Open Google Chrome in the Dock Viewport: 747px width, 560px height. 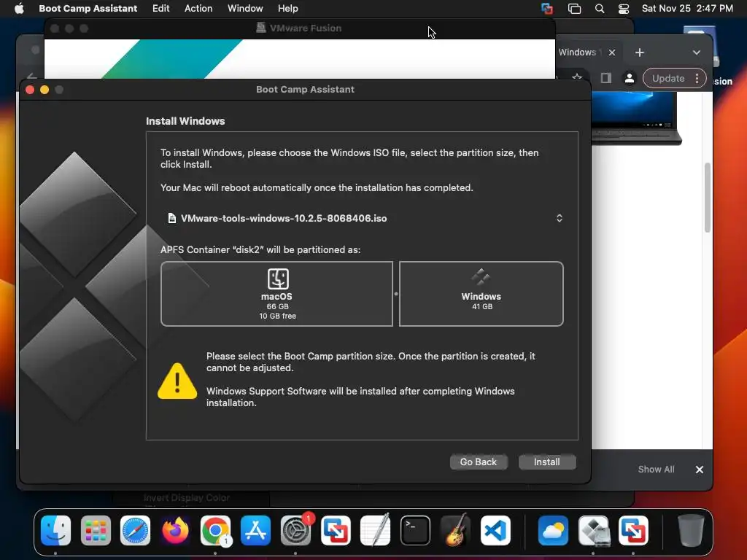coord(215,530)
